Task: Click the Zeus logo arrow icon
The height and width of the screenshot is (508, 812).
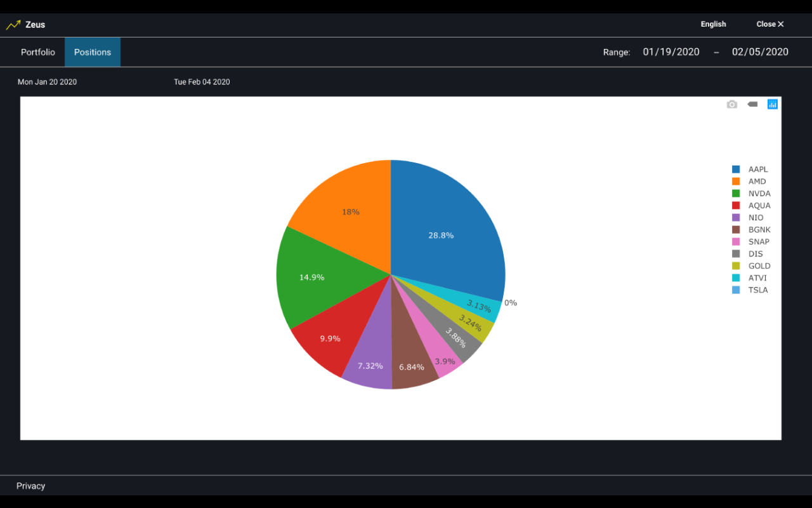Action: pos(13,25)
